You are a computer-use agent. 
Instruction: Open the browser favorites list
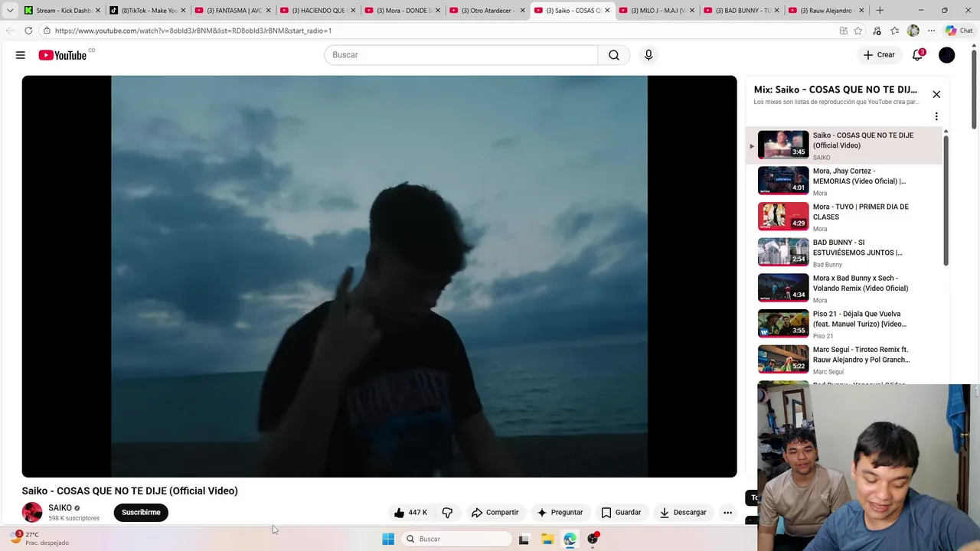pyautogui.click(x=894, y=31)
